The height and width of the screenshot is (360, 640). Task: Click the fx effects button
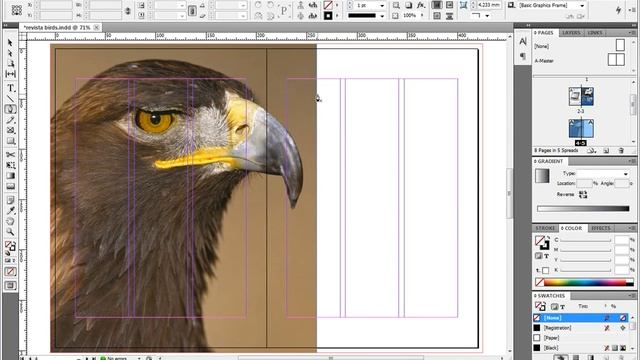[420, 5]
